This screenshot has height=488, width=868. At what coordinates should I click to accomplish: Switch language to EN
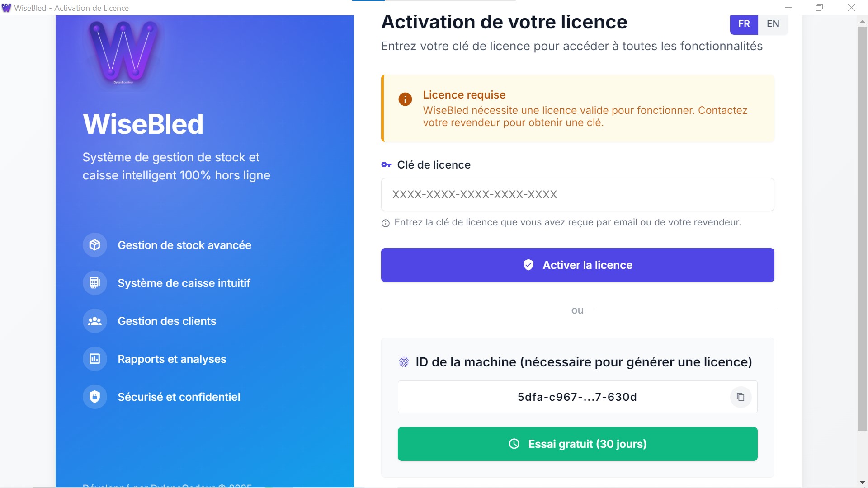pyautogui.click(x=773, y=24)
